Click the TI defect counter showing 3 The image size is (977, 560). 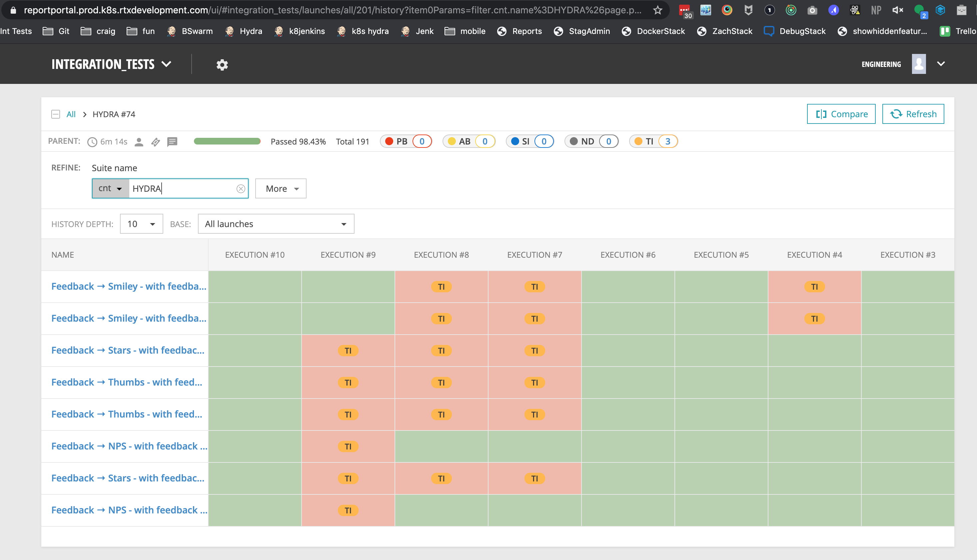pos(667,141)
